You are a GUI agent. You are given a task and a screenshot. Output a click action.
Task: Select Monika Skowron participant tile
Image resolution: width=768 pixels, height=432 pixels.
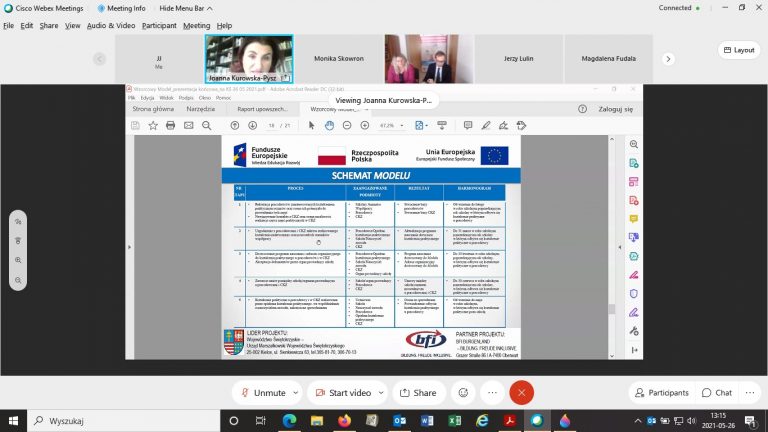[x=339, y=59]
